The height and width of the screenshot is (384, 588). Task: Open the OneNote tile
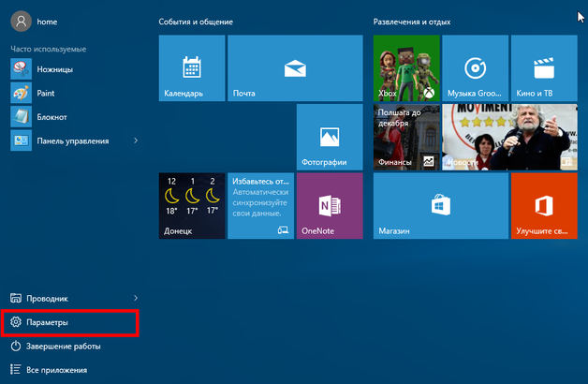pos(330,205)
